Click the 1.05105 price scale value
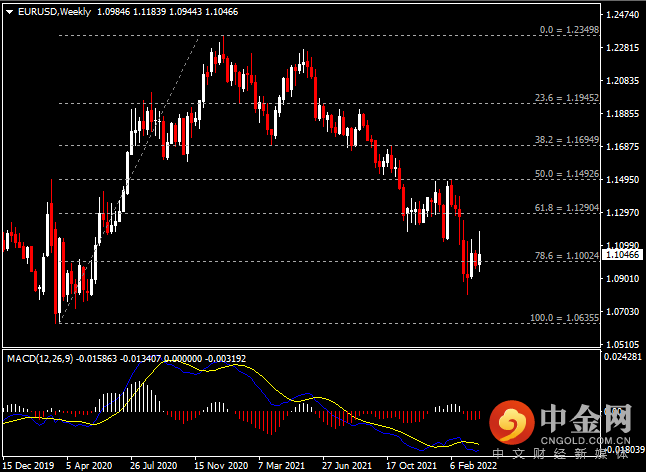Screen dimensions: 646x472 [623, 344]
